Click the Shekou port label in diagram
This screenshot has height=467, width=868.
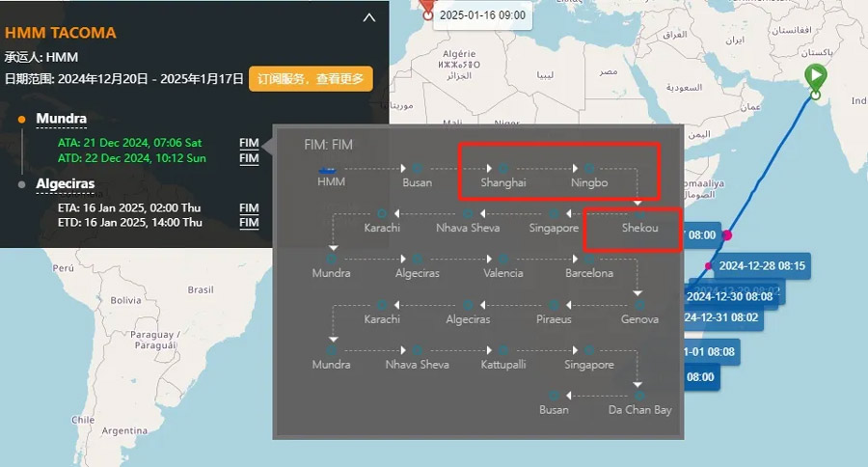(x=639, y=229)
